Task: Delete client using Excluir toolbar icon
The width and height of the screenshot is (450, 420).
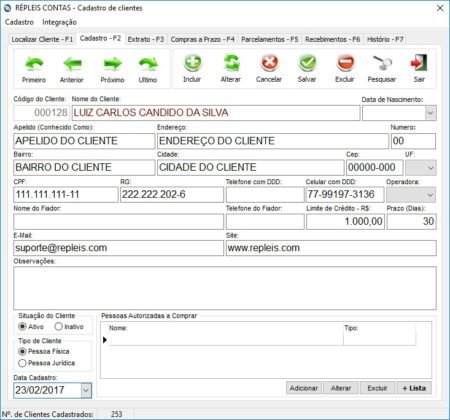Action: pyautogui.click(x=345, y=63)
